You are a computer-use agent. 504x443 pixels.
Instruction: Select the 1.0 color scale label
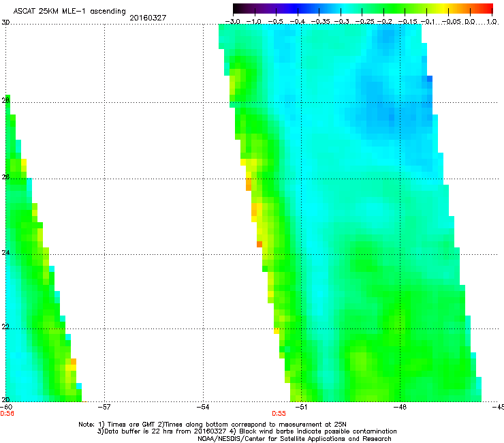click(x=492, y=22)
